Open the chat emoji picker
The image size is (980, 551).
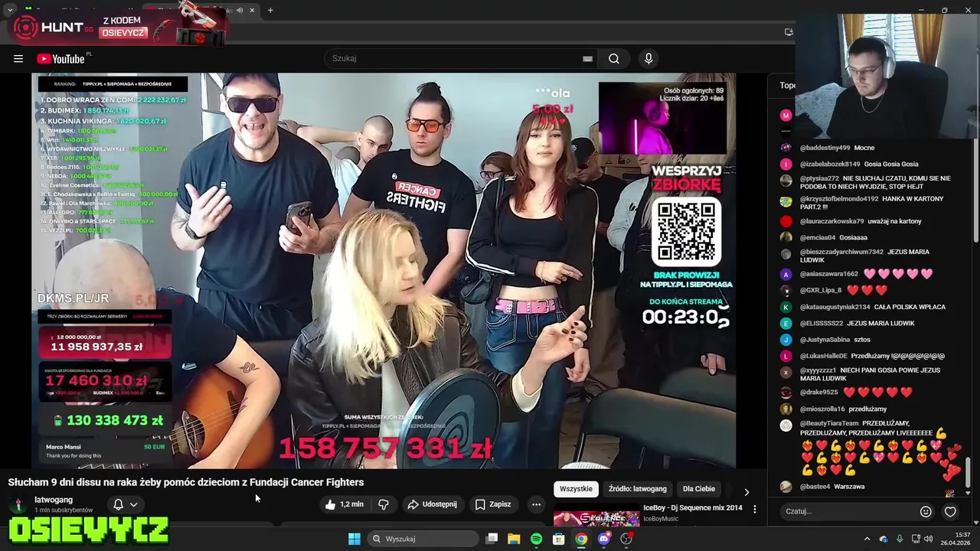coord(926,511)
